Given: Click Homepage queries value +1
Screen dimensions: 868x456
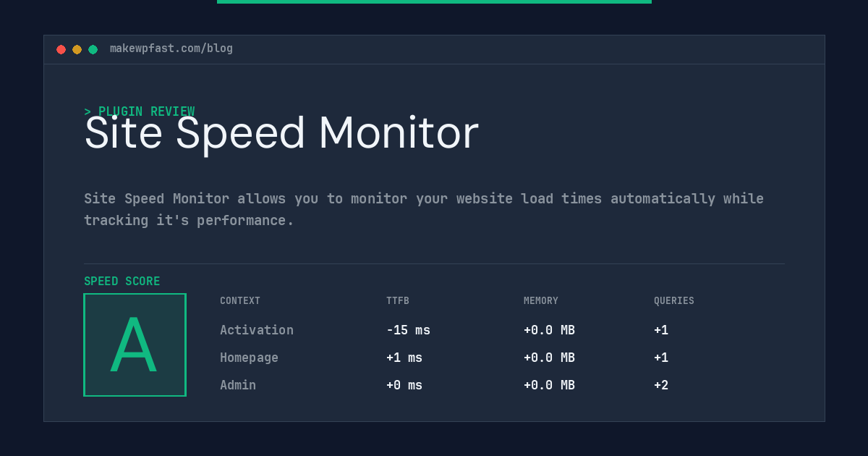Looking at the screenshot, I should point(661,358).
